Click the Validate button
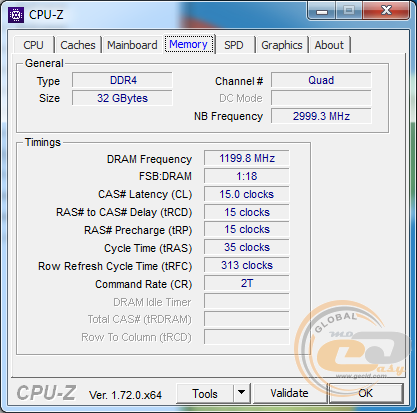Image resolution: width=417 pixels, height=413 pixels. 289,393
